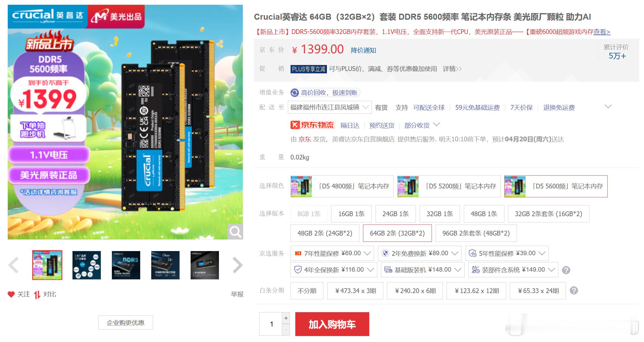644x342 pixels.
Task: Expand delivery services chevron after 退换免运费
Action: 608,106
